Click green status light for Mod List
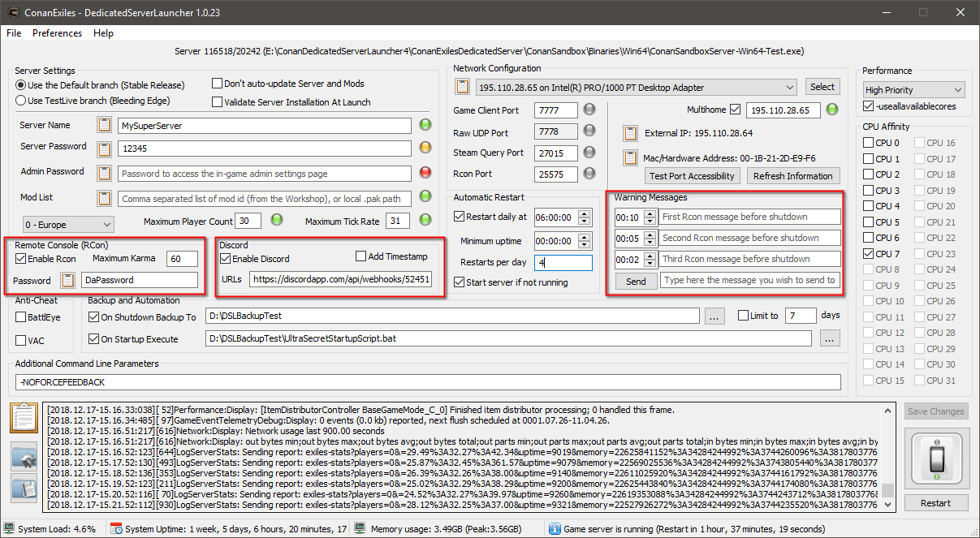The height and width of the screenshot is (538, 980). pyautogui.click(x=425, y=197)
